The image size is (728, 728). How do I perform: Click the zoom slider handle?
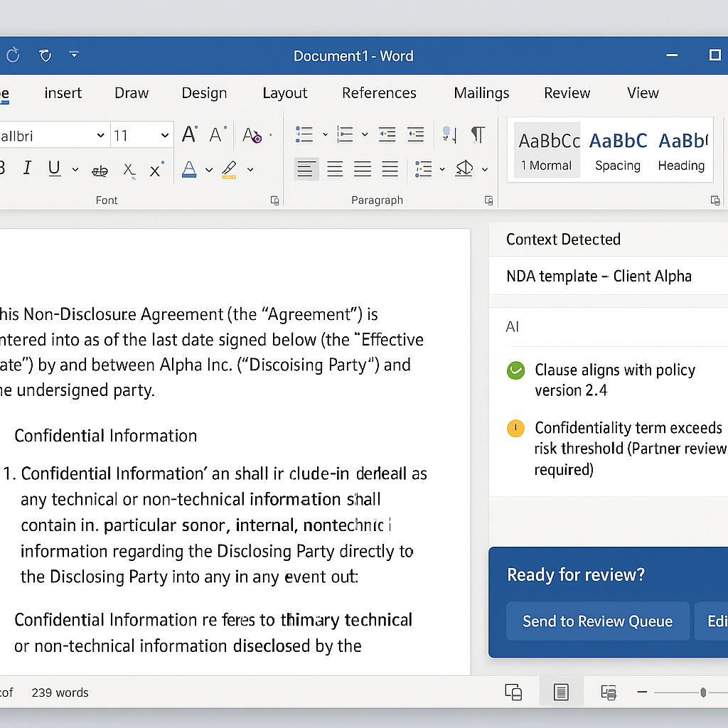[x=703, y=692]
